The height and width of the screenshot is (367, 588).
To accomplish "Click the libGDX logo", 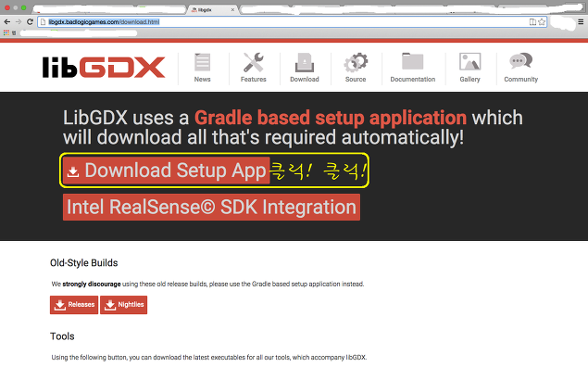I will [104, 67].
